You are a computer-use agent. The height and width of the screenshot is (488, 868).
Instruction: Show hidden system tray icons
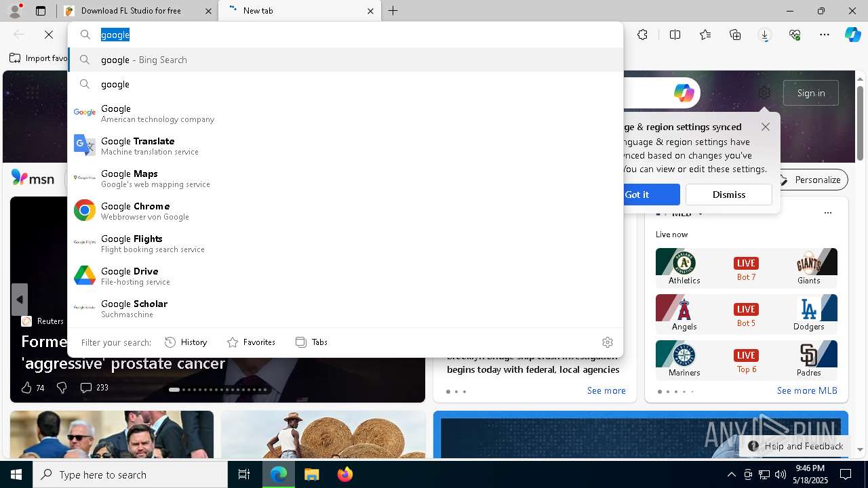pos(731,474)
